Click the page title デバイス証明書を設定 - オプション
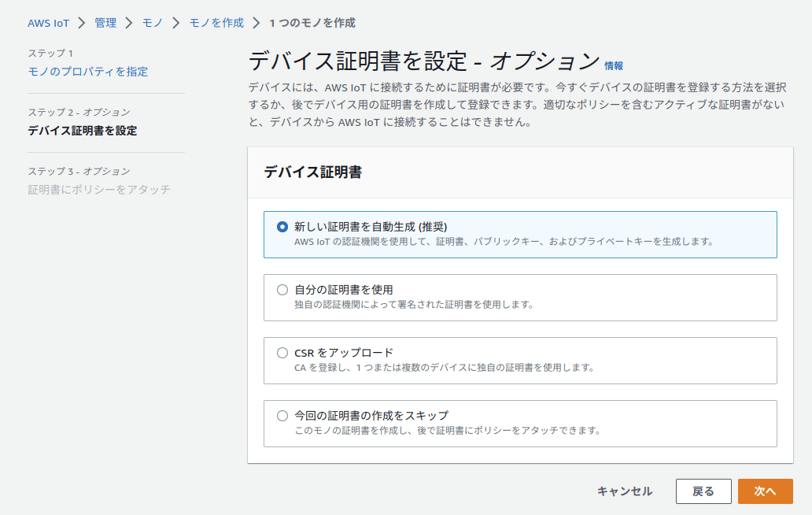Screen dimensions: 812x515 424,61
